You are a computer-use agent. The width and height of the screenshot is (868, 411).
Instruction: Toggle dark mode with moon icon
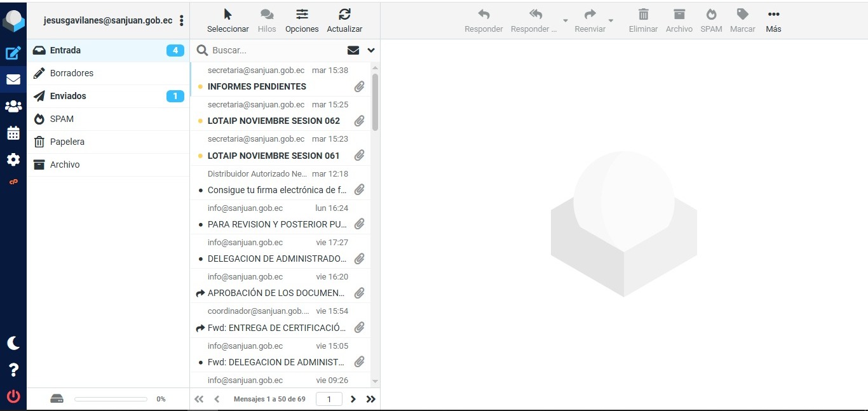tap(13, 343)
